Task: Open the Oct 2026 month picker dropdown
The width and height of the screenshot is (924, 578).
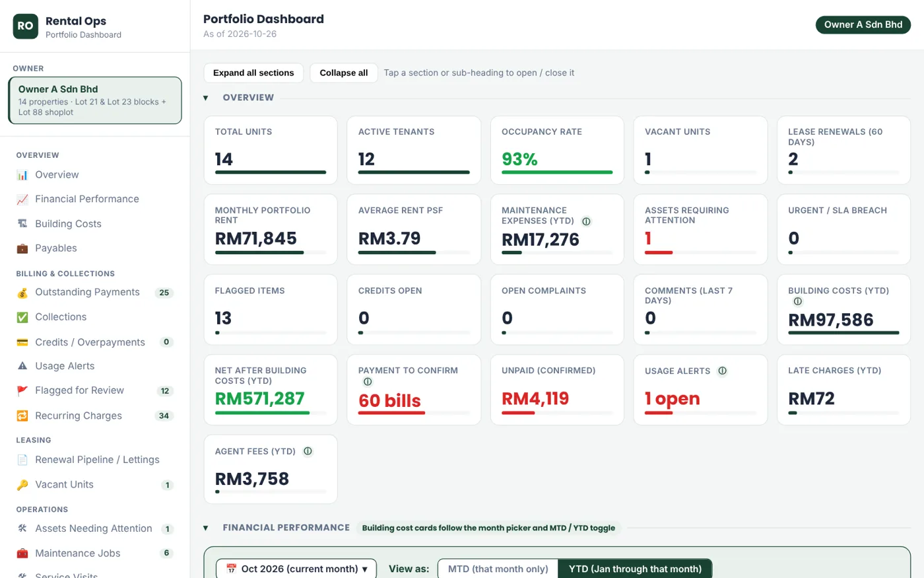Action: pos(296,569)
